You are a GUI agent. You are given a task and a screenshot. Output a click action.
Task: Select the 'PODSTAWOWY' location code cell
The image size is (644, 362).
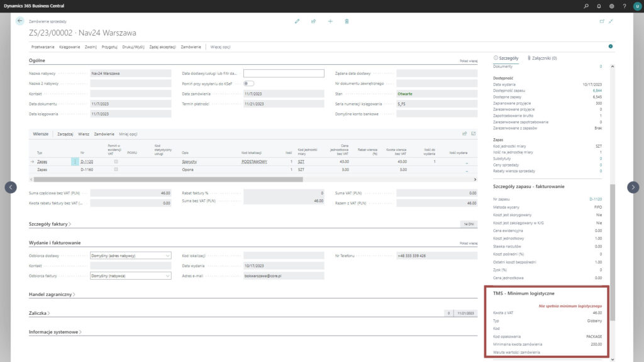click(x=254, y=162)
